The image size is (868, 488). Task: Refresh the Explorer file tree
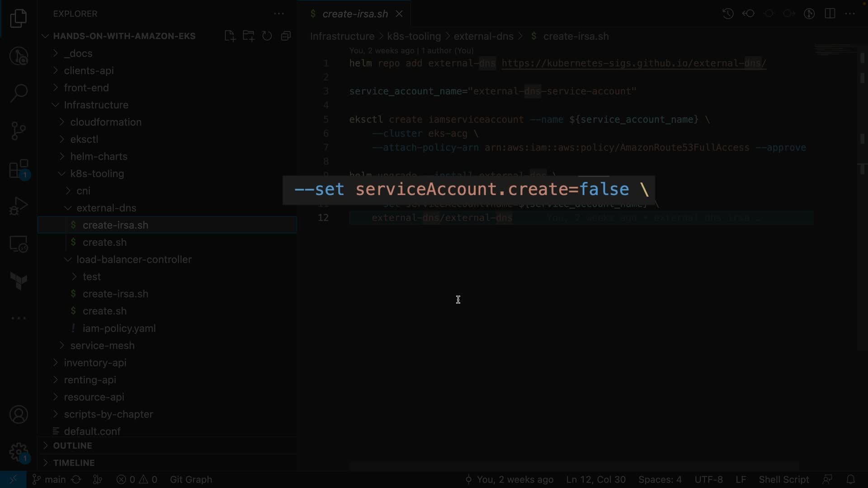pyautogui.click(x=267, y=36)
